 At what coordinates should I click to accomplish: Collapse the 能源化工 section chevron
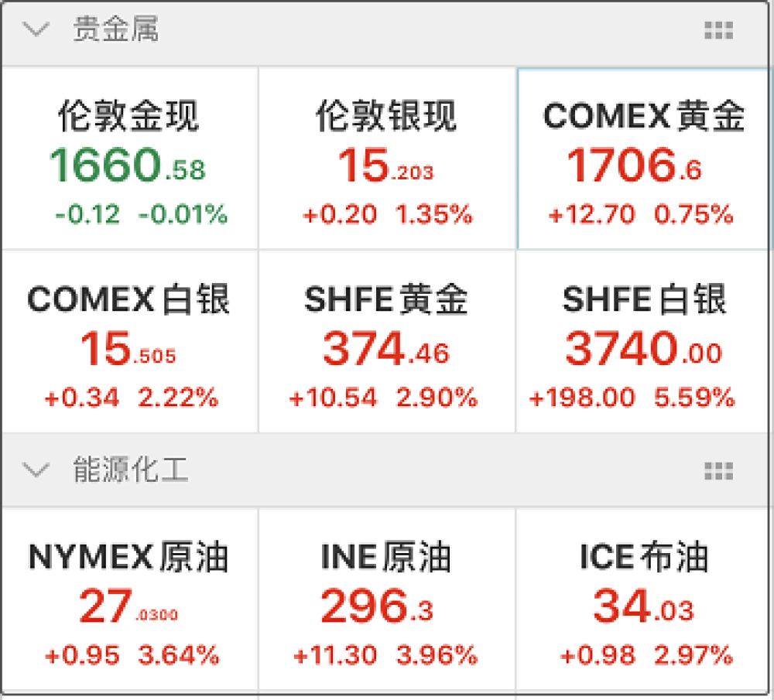click(36, 470)
